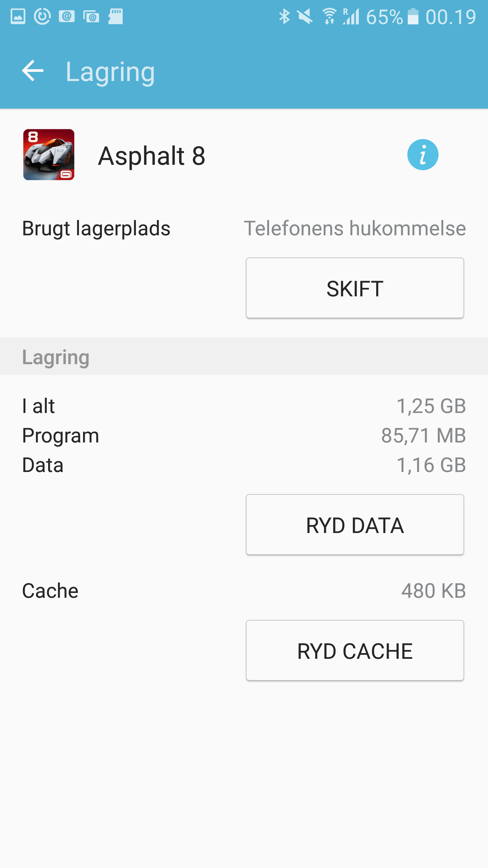488x868 pixels.
Task: Tap the Wi-Fi status icon
Action: [329, 17]
